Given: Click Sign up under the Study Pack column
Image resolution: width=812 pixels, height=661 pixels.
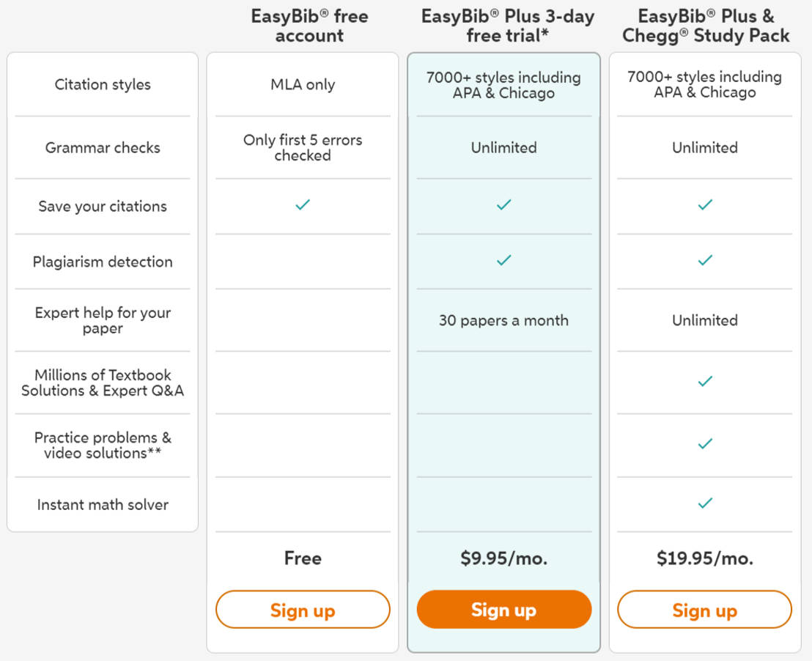Looking at the screenshot, I should coord(704,609).
